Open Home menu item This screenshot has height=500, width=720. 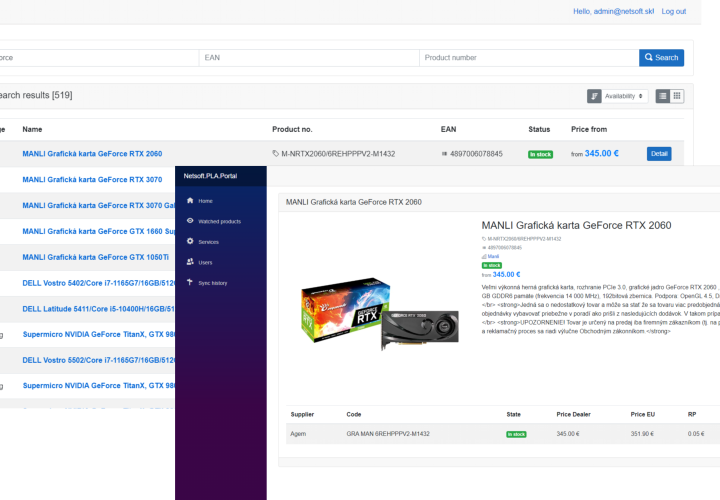(x=205, y=201)
